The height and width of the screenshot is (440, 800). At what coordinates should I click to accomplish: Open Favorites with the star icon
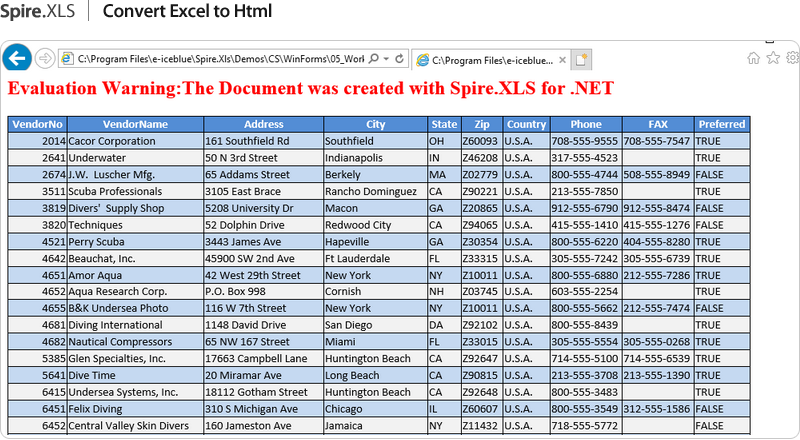pyautogui.click(x=773, y=58)
